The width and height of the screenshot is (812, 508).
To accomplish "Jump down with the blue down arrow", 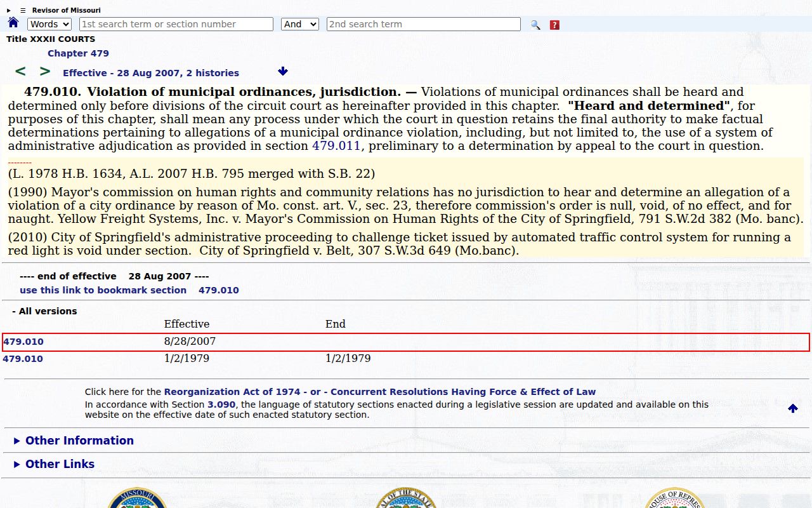I will (x=283, y=71).
